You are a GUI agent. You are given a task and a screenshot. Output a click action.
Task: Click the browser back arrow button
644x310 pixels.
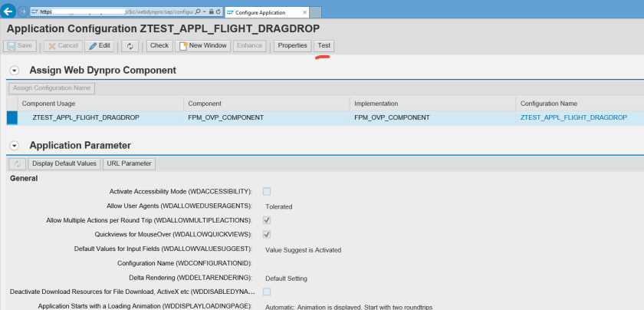click(x=8, y=11)
